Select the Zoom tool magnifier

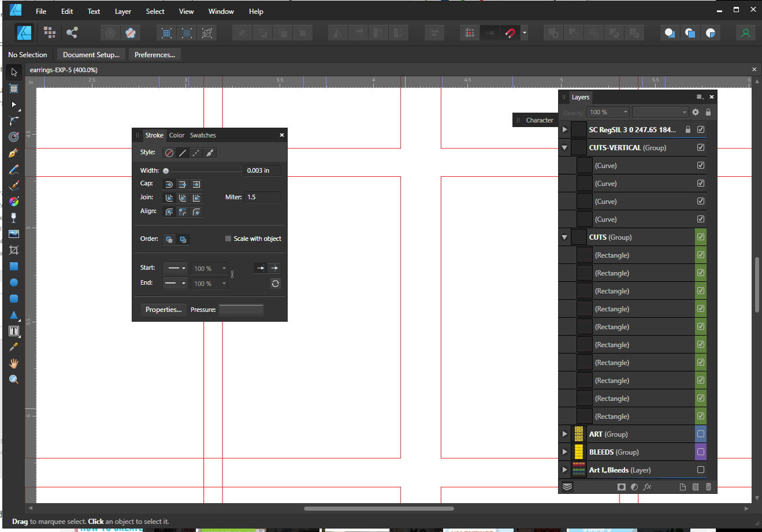pos(14,380)
